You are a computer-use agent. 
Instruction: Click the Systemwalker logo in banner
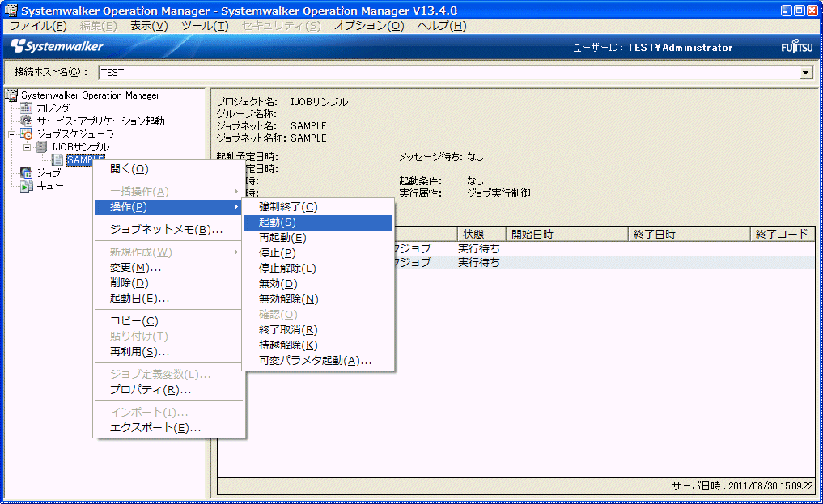coord(57,46)
